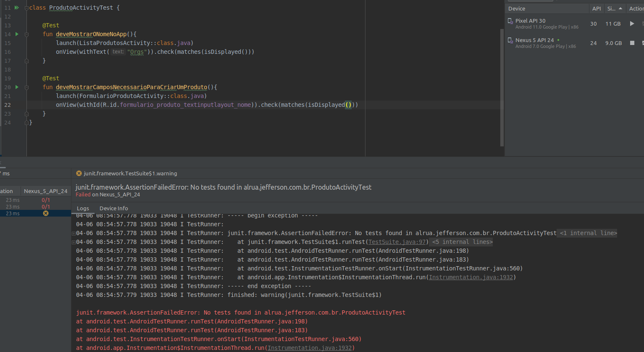Click log line with AndroidTestRunner.java:198
The image size is (644, 352).
273,251
